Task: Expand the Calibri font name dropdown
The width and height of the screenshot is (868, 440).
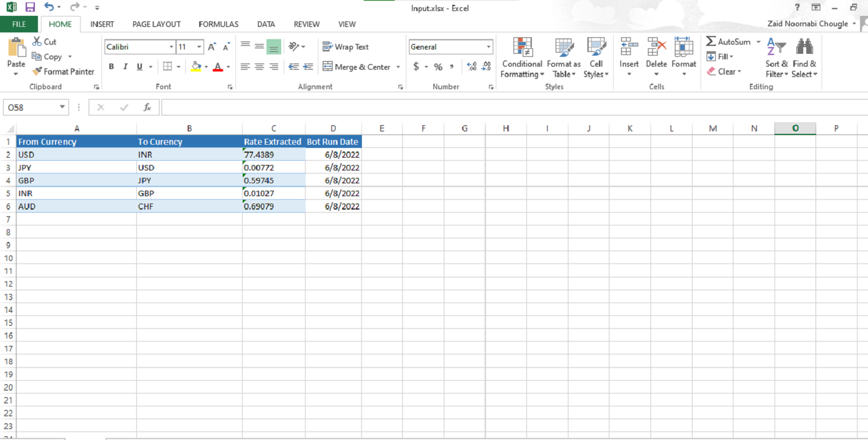Action: tap(171, 47)
